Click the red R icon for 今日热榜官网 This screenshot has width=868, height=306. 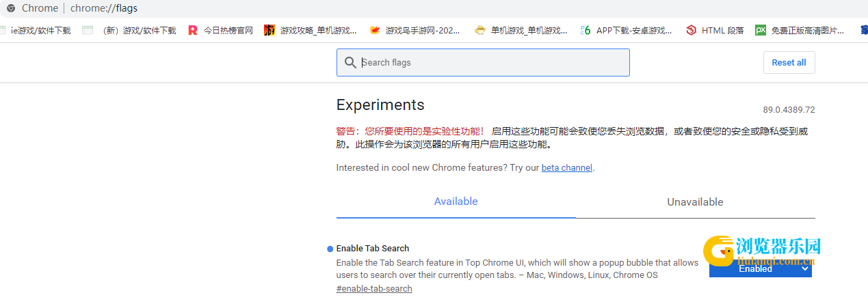pyautogui.click(x=193, y=30)
